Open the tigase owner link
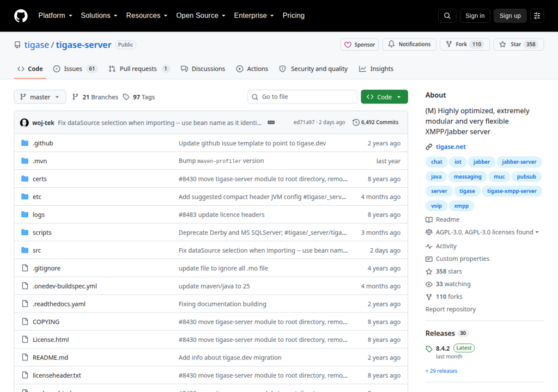The image size is (558, 392). [x=37, y=45]
